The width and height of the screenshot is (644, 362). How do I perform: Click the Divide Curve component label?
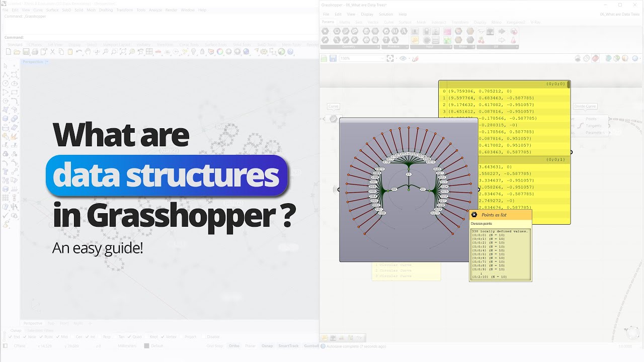pos(585,106)
